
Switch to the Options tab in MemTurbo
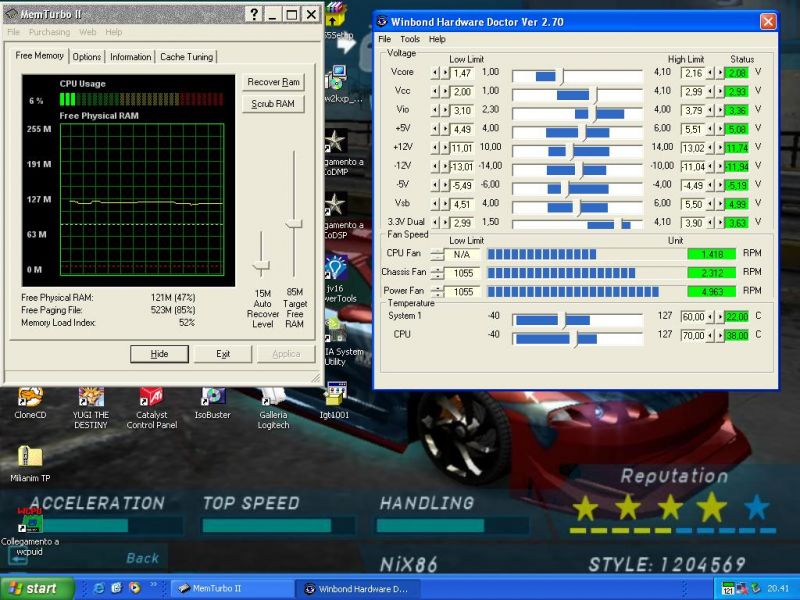(87, 57)
